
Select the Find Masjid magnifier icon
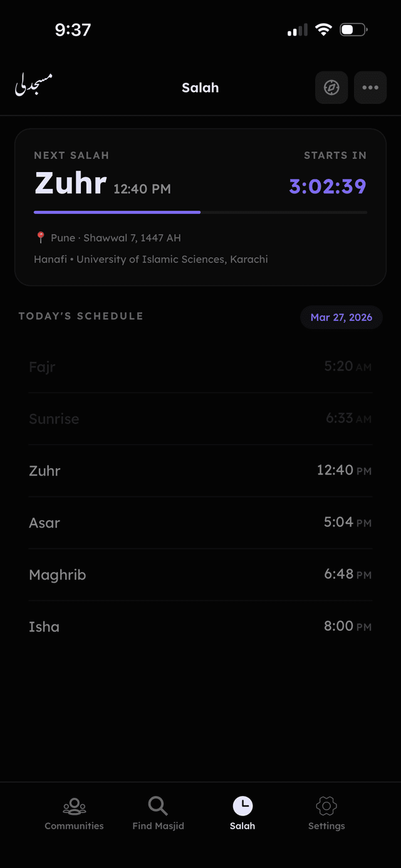(158, 805)
